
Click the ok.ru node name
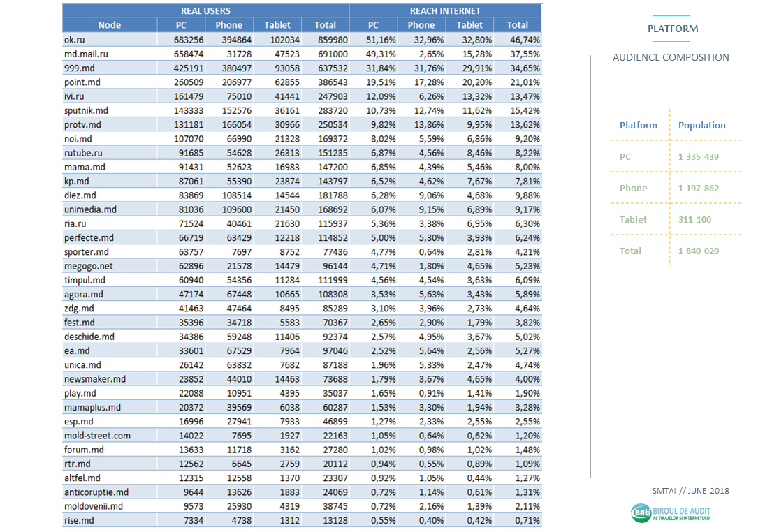75,40
